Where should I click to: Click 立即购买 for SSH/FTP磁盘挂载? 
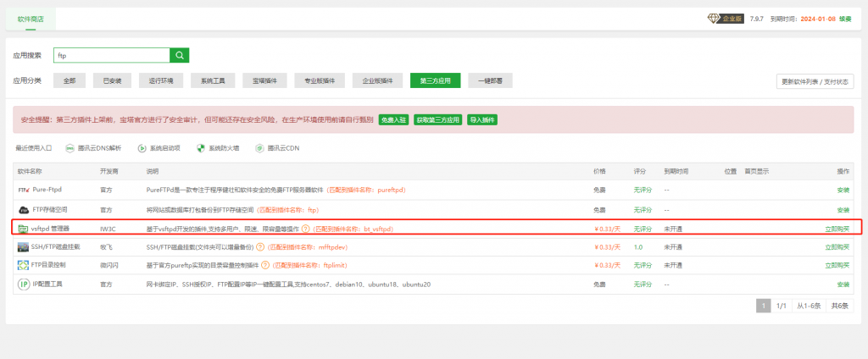(837, 246)
